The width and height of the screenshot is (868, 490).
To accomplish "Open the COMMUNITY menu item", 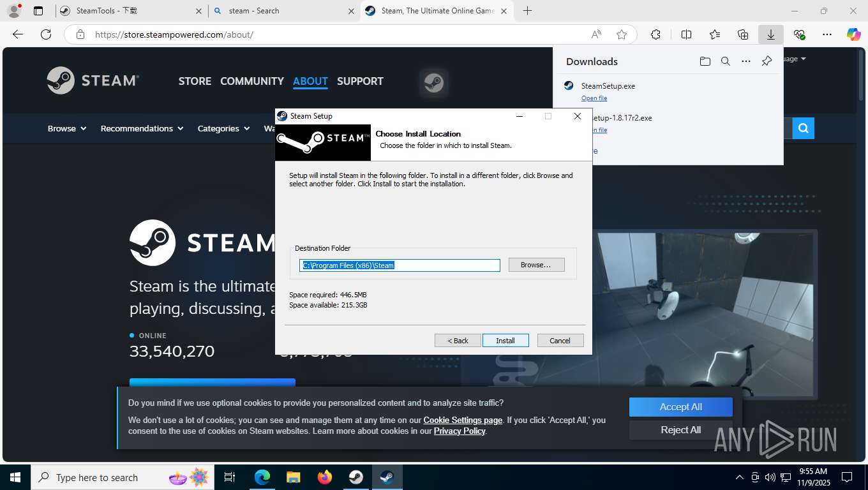I will (x=252, y=81).
